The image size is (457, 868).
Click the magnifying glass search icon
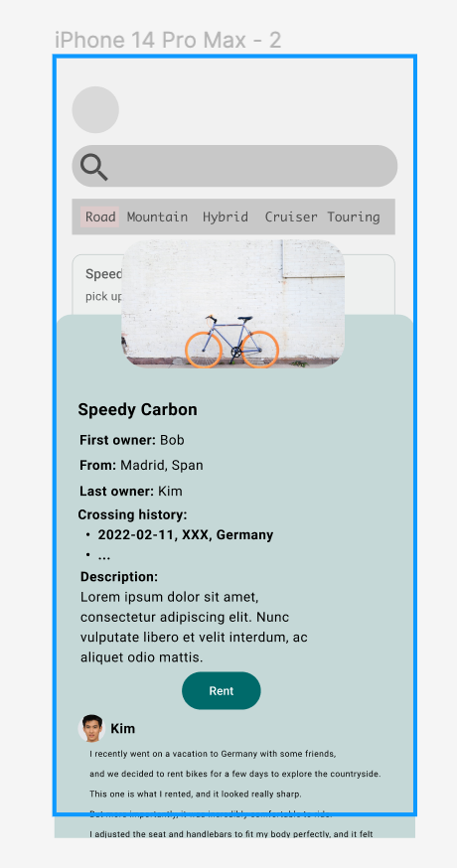point(94,167)
